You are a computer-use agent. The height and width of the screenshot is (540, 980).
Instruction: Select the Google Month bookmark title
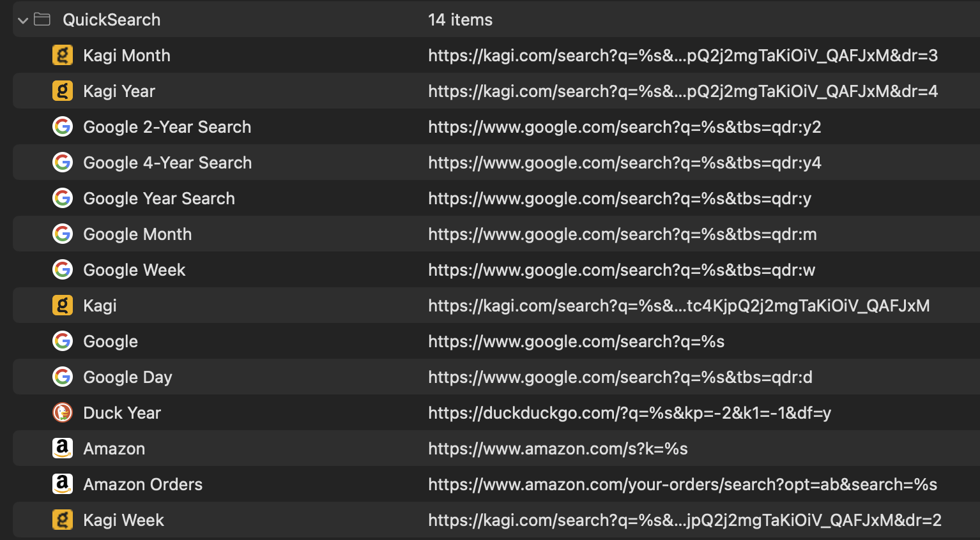[137, 234]
